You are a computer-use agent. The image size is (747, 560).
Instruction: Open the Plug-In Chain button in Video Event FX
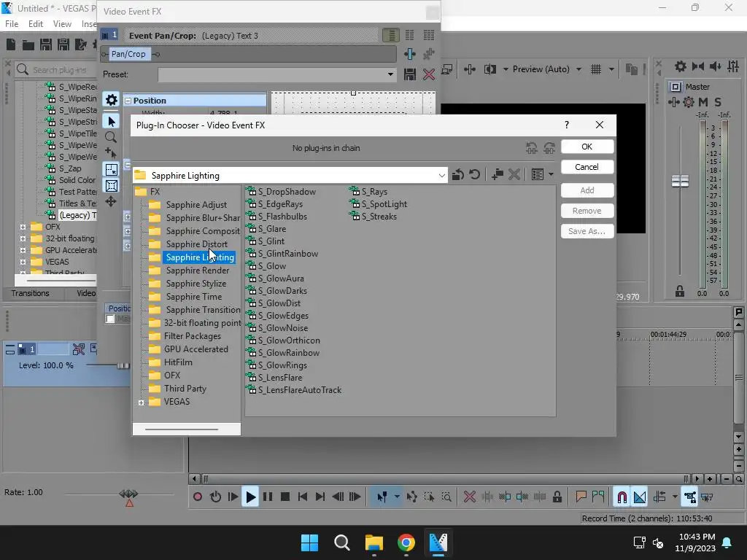(x=410, y=54)
